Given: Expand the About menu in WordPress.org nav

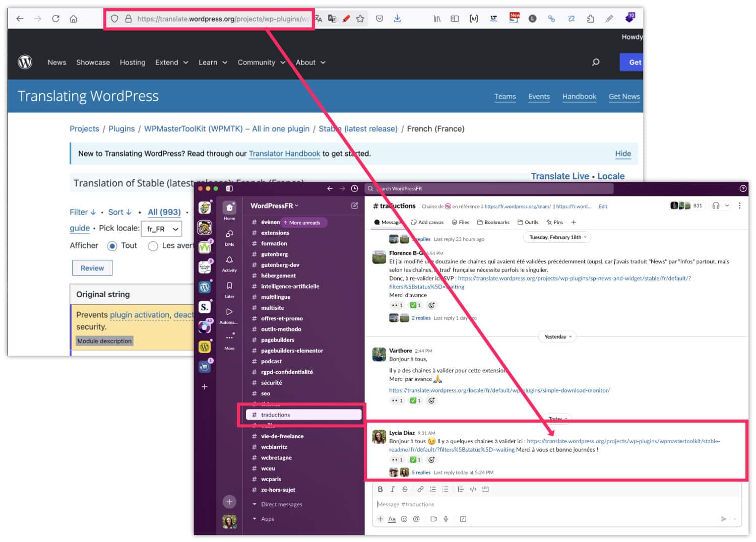Looking at the screenshot, I should pos(310,62).
